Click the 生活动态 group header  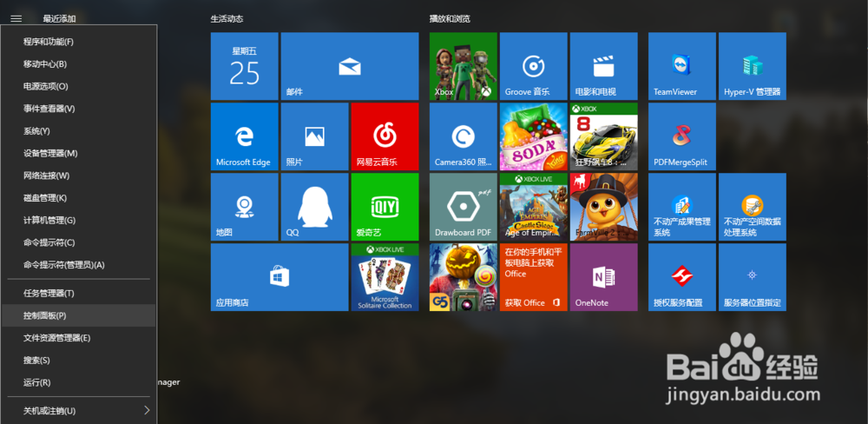point(227,19)
